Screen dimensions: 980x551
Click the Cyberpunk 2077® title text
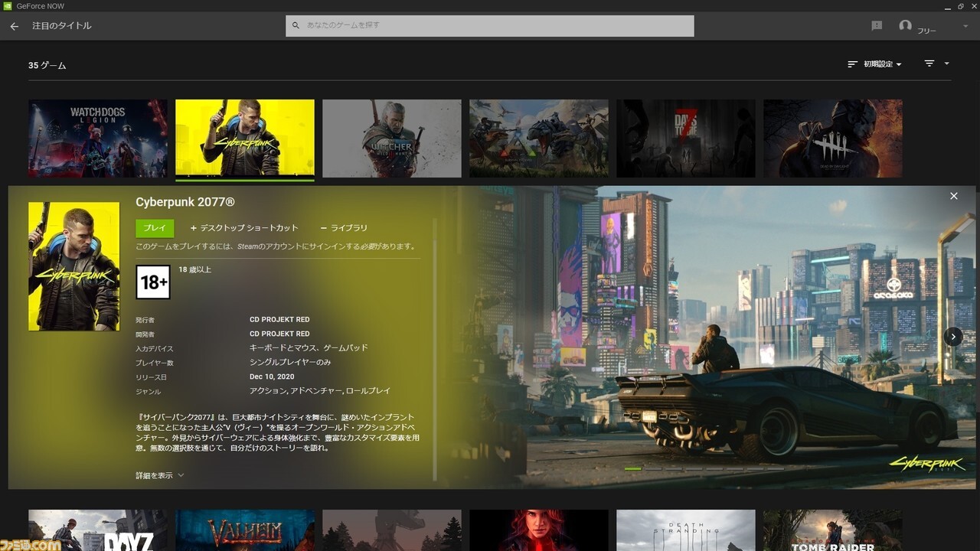pyautogui.click(x=185, y=202)
